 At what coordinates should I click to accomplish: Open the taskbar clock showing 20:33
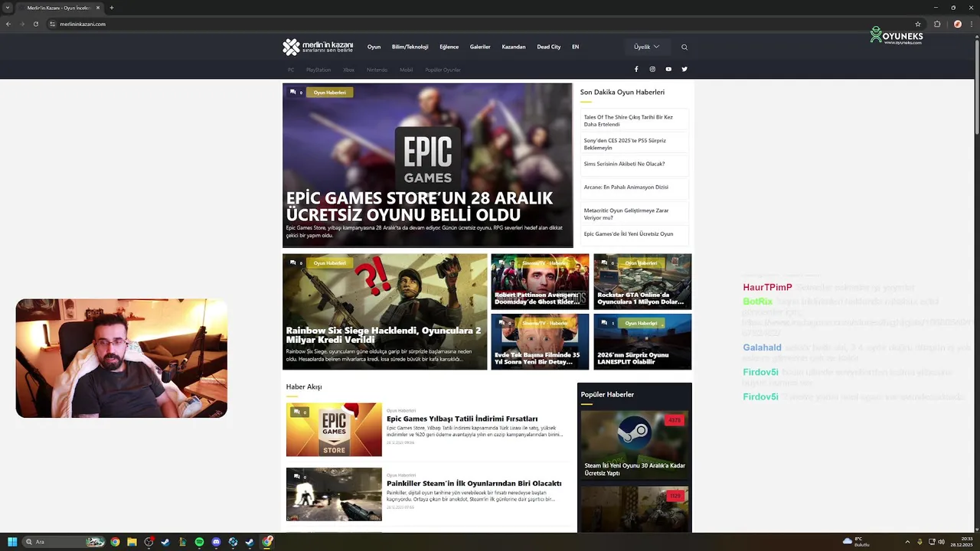pyautogui.click(x=962, y=542)
